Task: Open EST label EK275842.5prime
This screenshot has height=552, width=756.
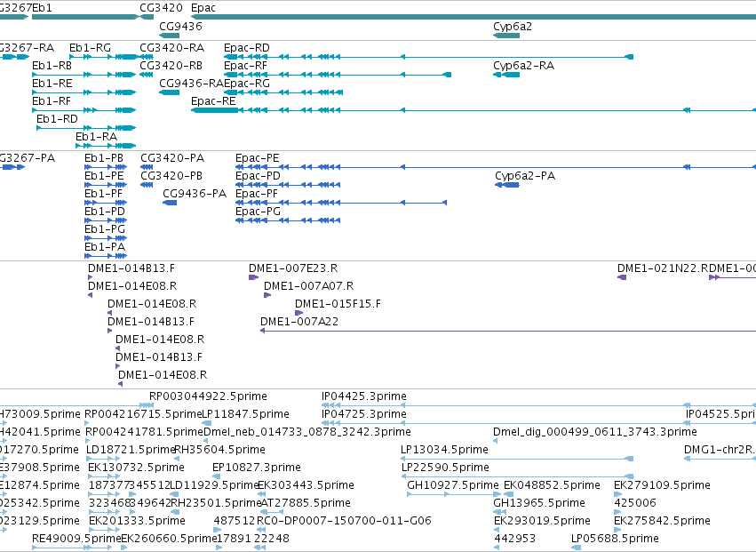Action: click(662, 521)
